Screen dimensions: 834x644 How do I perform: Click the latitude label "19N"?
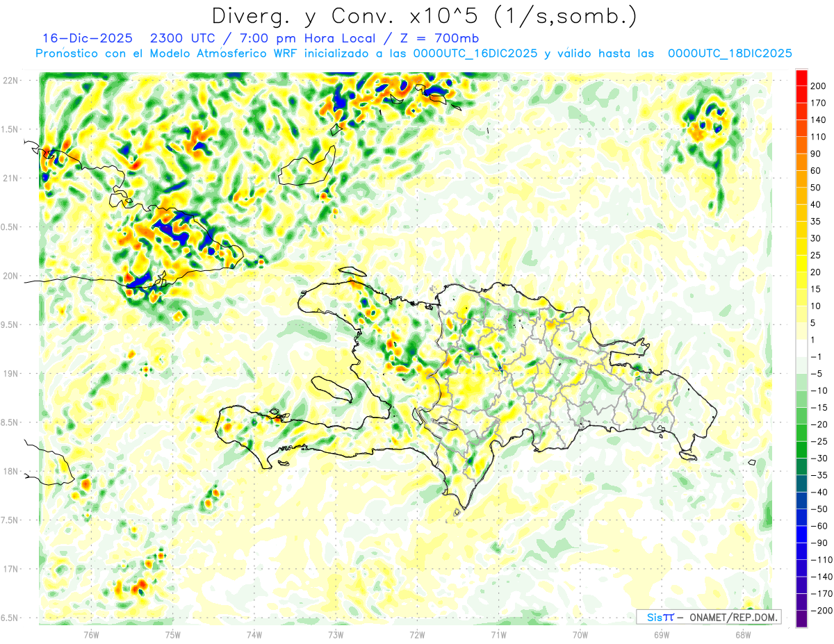coord(11,374)
